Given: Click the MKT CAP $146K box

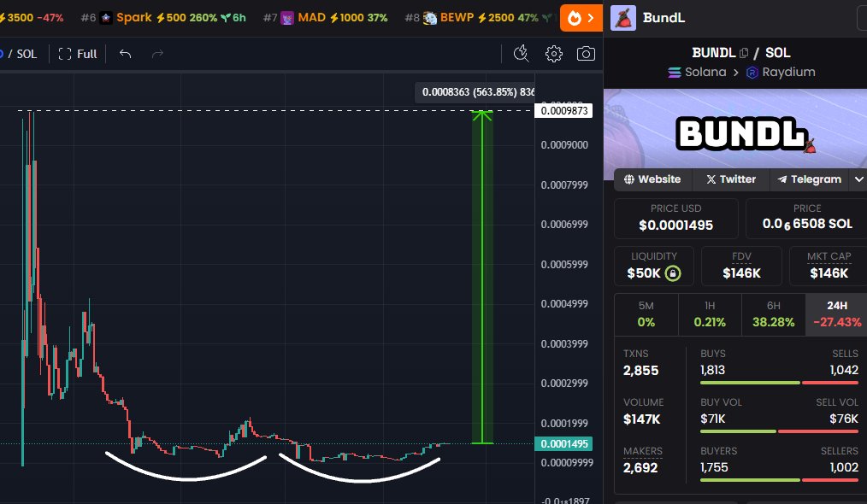Looking at the screenshot, I should (x=829, y=266).
